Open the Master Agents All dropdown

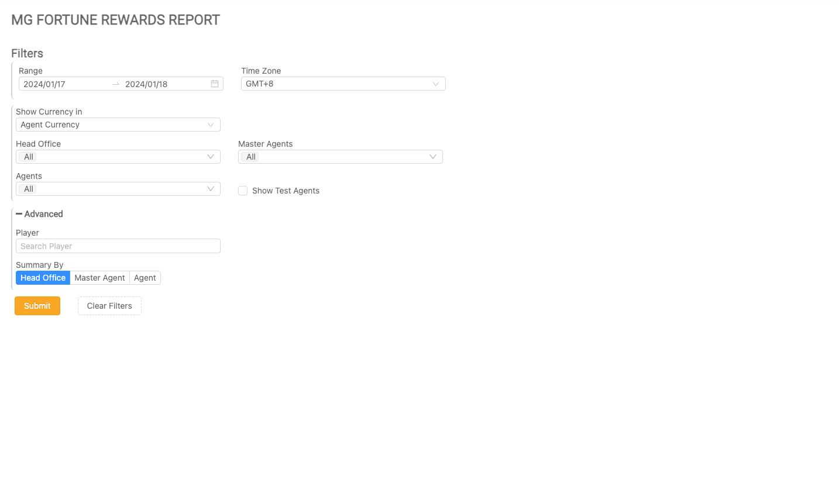[333, 157]
